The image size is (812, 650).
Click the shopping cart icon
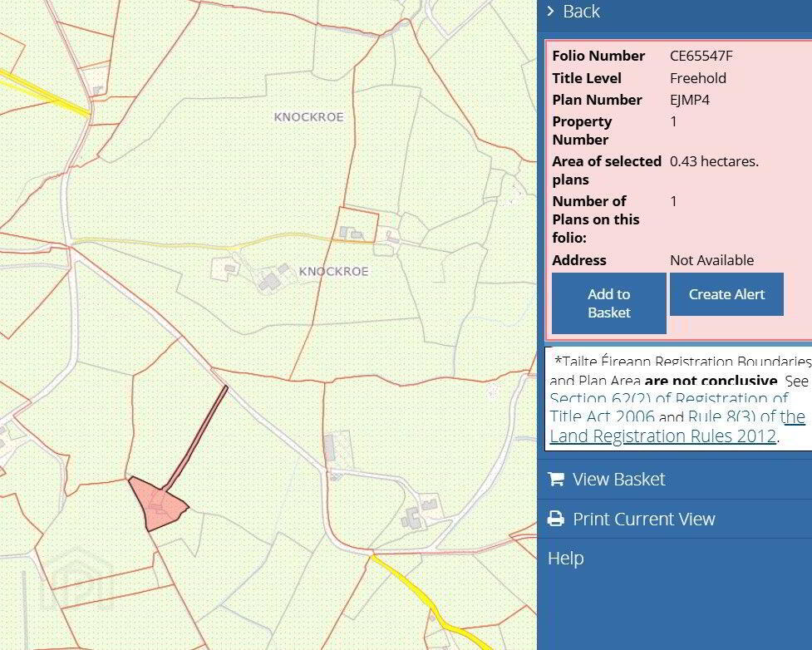click(556, 479)
